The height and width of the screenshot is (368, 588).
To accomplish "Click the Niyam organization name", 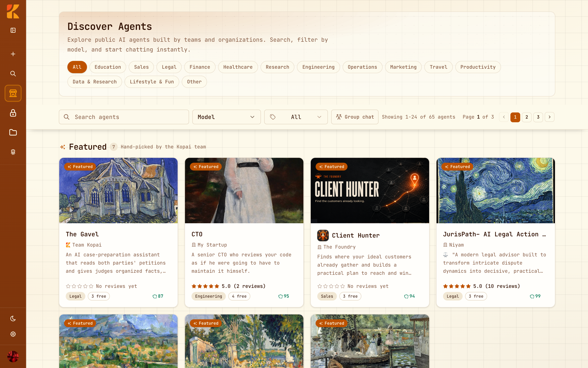I will click(456, 245).
